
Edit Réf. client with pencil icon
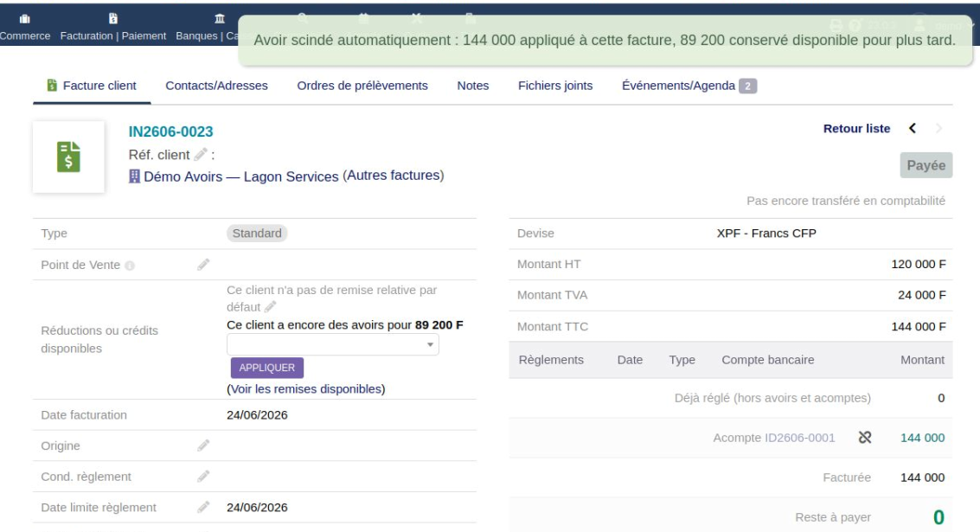pyautogui.click(x=201, y=155)
